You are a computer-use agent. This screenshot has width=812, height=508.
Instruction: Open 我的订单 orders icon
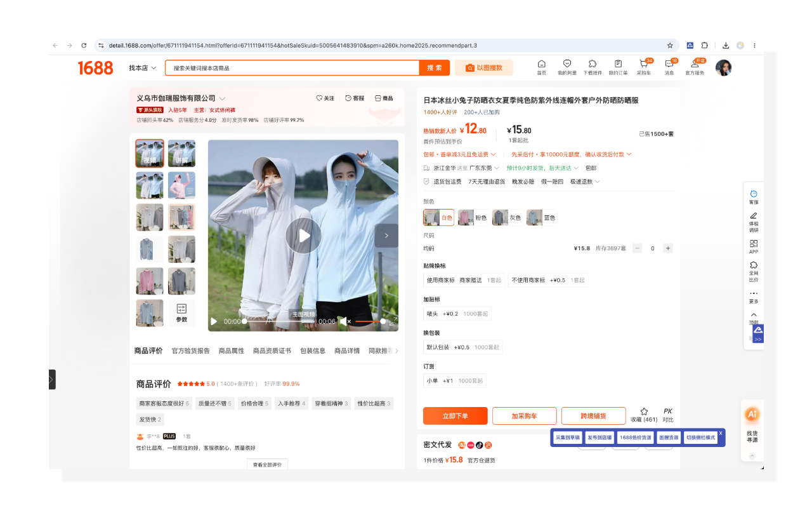pos(618,67)
